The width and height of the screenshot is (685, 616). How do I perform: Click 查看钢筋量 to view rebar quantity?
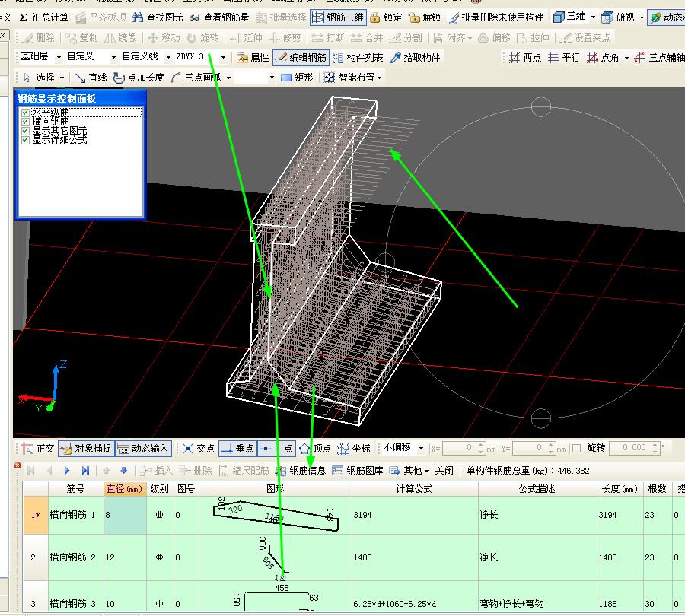click(x=219, y=17)
